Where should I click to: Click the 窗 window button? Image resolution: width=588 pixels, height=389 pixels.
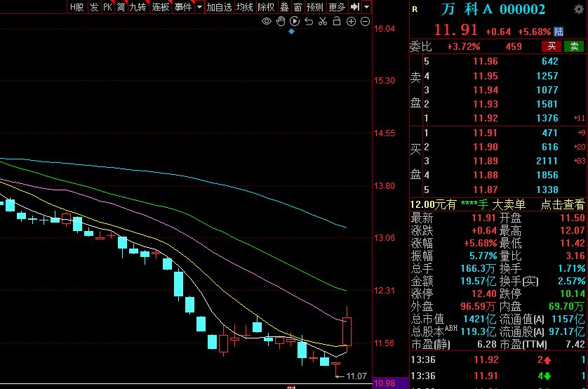pos(298,7)
